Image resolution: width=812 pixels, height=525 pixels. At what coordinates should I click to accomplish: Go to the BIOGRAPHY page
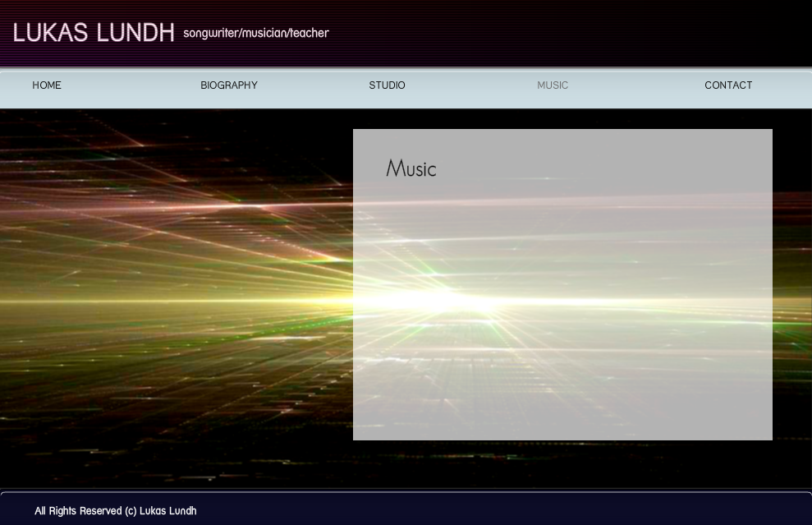pyautogui.click(x=229, y=85)
